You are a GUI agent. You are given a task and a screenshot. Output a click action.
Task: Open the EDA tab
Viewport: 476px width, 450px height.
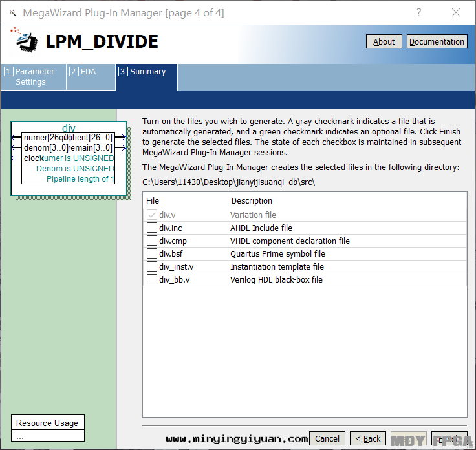tap(91, 72)
